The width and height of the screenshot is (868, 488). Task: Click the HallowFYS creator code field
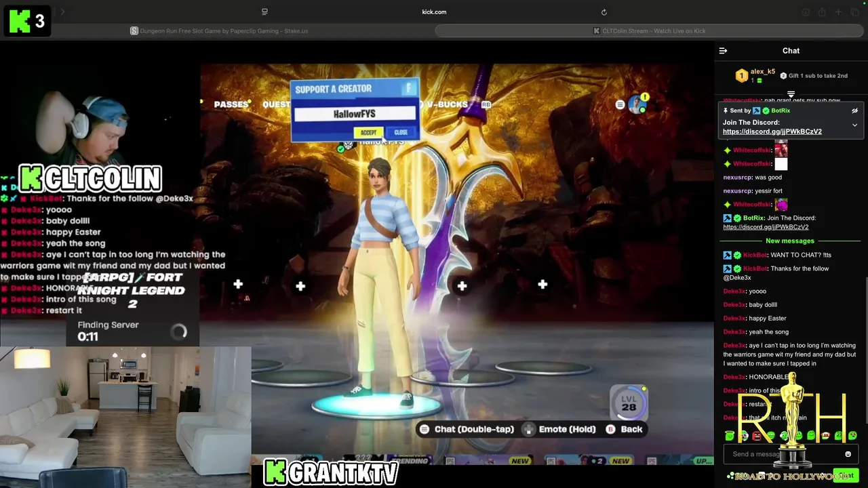(355, 114)
